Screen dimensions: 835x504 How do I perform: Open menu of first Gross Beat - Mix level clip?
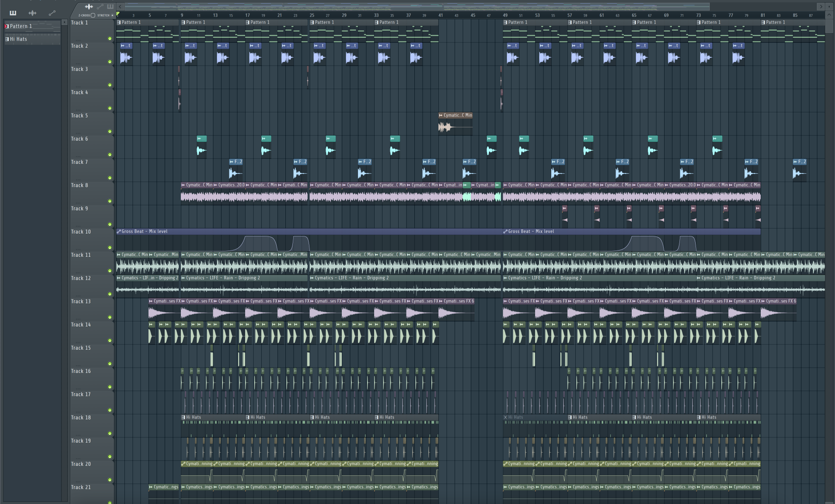click(119, 231)
